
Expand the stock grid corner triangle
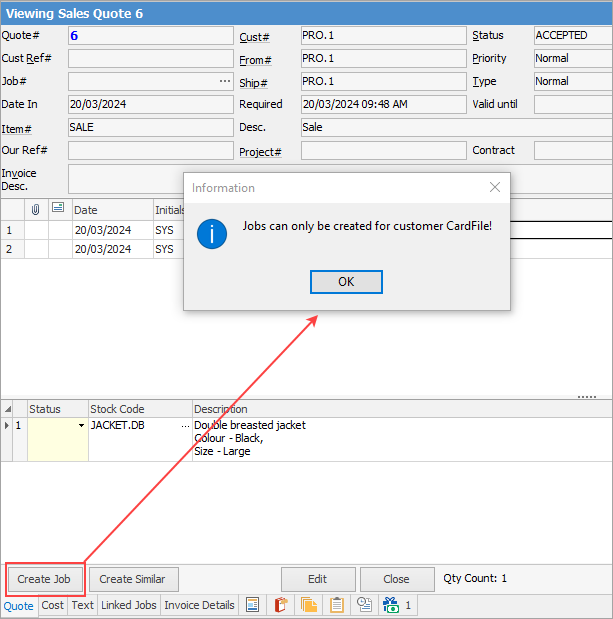coord(9,409)
